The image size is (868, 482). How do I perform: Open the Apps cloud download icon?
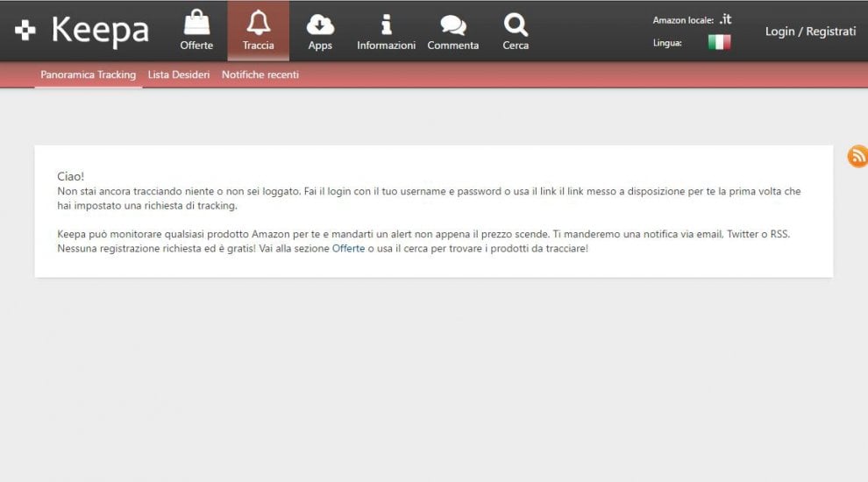click(x=320, y=25)
